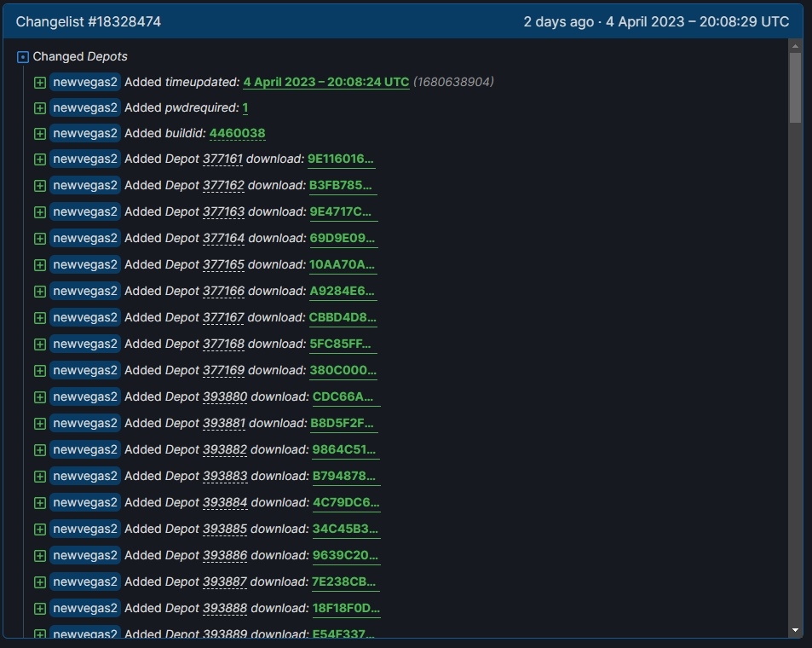This screenshot has width=812, height=648.
Task: Click the vertical scrollbar thumb
Action: point(795,87)
